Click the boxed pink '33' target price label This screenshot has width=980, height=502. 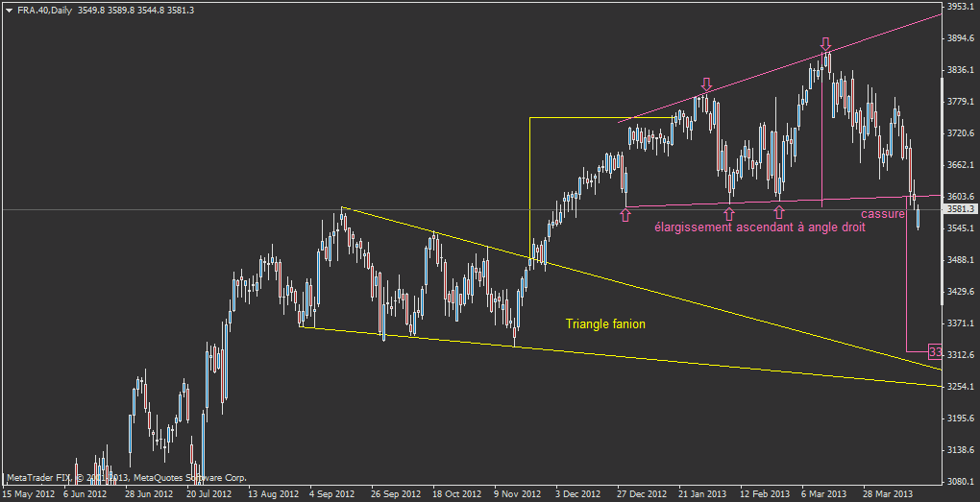click(935, 351)
